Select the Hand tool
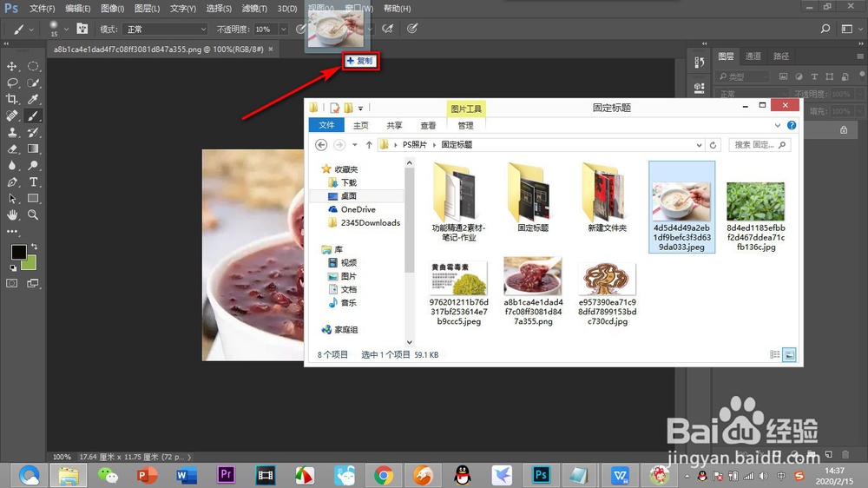 pyautogui.click(x=11, y=215)
